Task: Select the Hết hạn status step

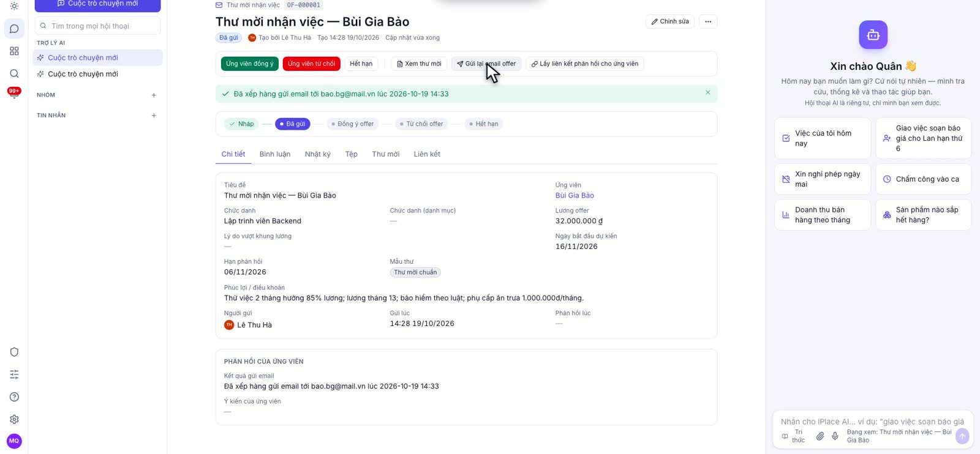Action: (x=483, y=124)
